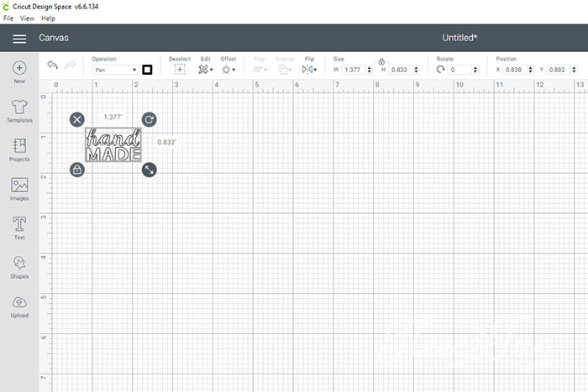
Task: Open the Templates panel
Action: 19,112
